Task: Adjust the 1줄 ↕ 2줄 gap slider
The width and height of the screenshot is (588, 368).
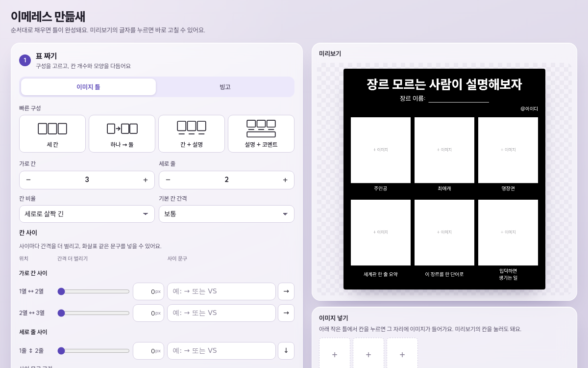Action: click(x=94, y=351)
